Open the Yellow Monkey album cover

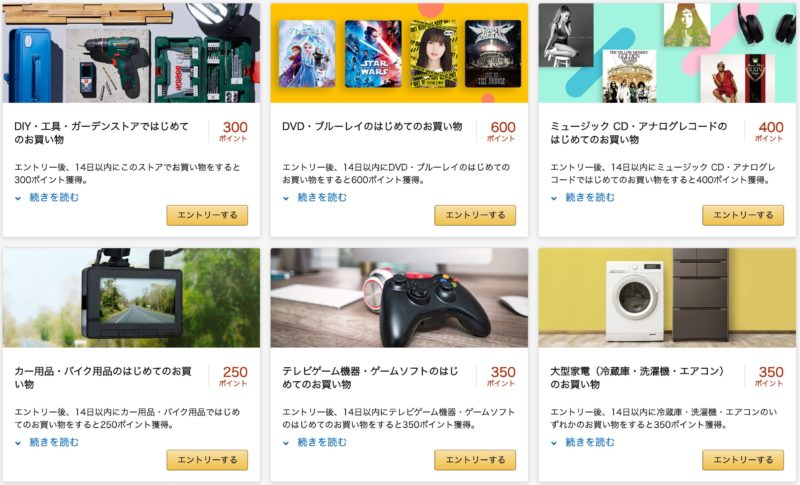(629, 76)
